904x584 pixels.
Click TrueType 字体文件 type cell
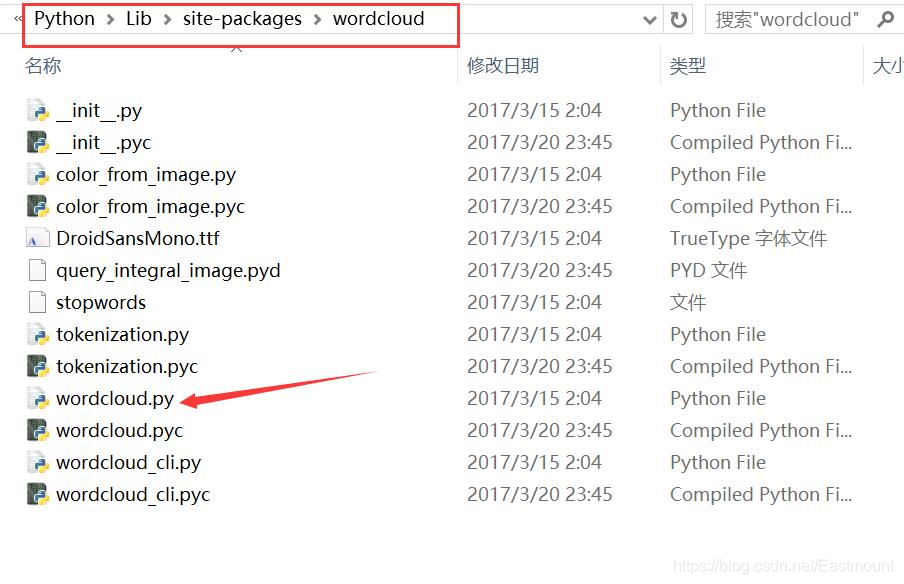pos(748,238)
